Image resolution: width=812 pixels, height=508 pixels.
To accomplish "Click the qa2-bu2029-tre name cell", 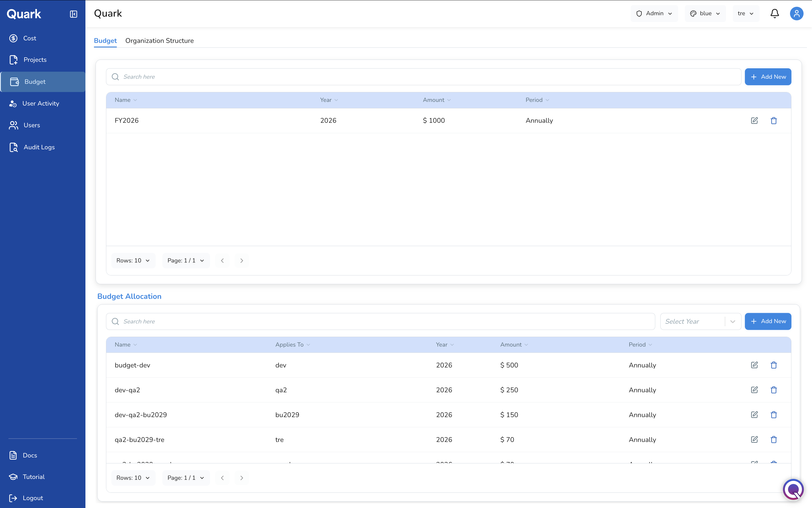I will point(139,440).
